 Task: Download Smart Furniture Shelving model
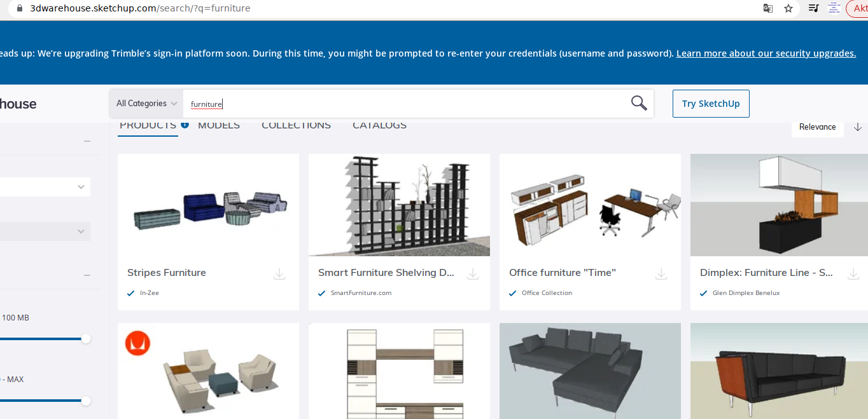(473, 274)
